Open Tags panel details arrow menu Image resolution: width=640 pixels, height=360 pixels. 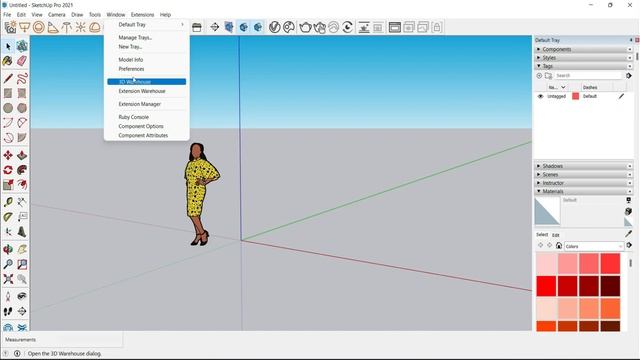tap(629, 76)
